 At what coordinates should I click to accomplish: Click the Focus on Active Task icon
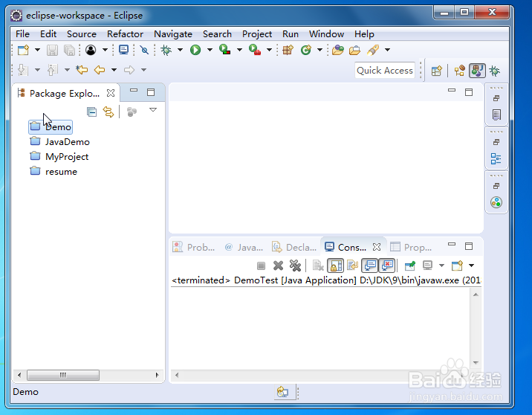(132, 112)
